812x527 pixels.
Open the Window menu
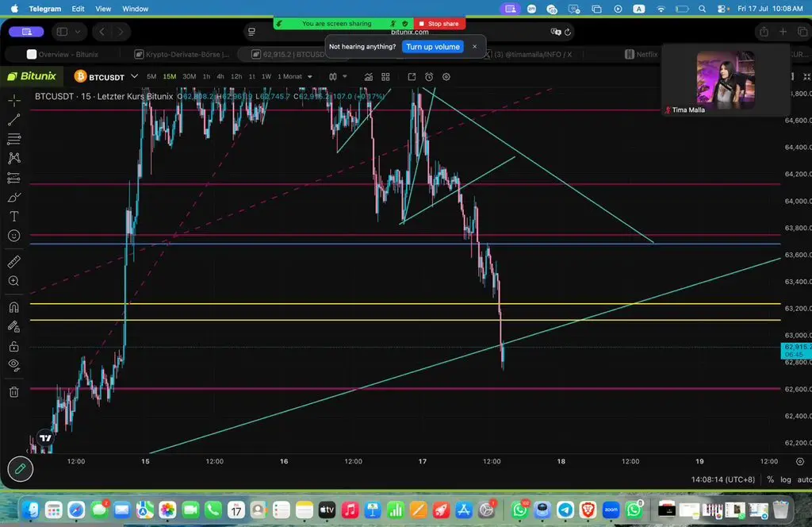(x=135, y=9)
